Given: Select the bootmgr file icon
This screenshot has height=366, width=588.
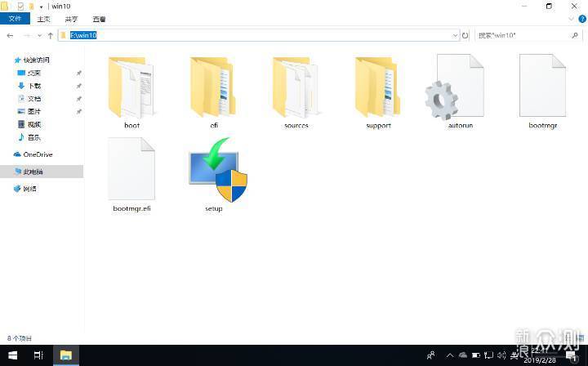Looking at the screenshot, I should 542,86.
